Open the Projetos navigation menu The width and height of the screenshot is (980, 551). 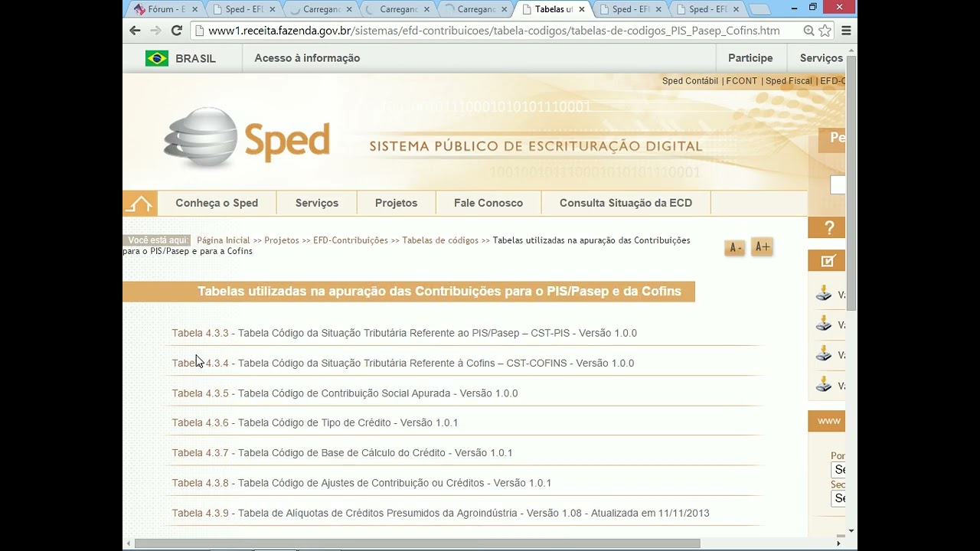click(x=397, y=203)
